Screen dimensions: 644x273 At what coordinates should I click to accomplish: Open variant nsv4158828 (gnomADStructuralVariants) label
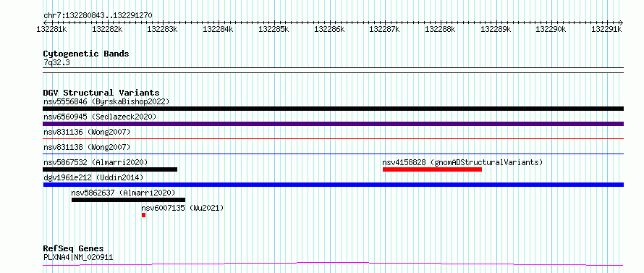[x=462, y=162]
